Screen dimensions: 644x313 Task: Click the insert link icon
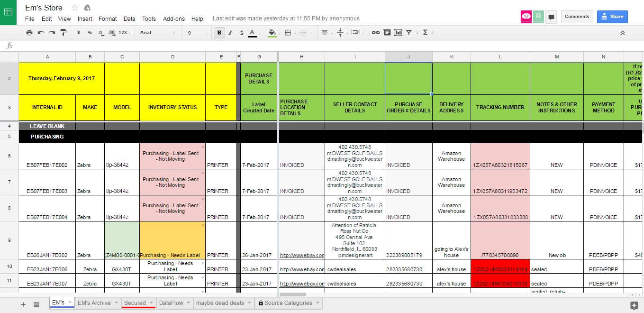coord(375,33)
